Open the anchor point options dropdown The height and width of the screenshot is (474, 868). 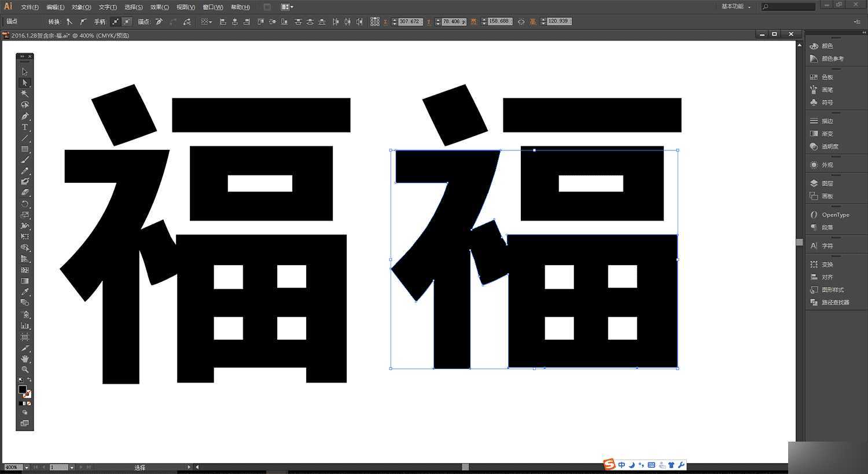coord(205,21)
